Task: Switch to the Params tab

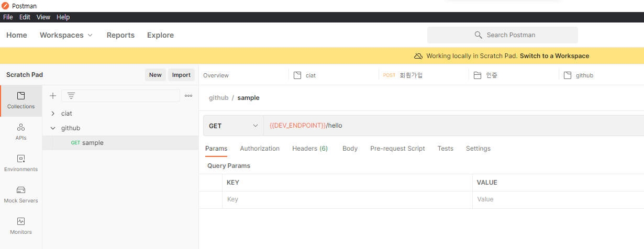Action: [216, 149]
